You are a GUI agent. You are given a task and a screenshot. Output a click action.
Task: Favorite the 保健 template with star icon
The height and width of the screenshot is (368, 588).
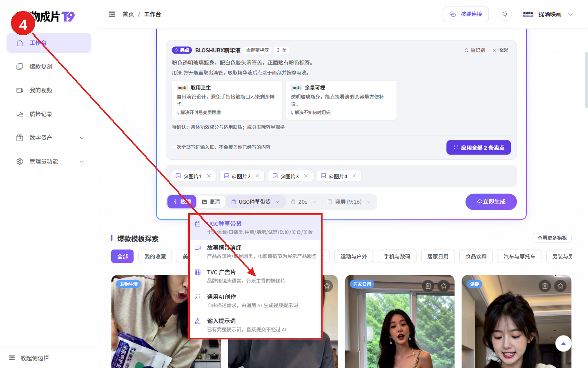[561, 286]
